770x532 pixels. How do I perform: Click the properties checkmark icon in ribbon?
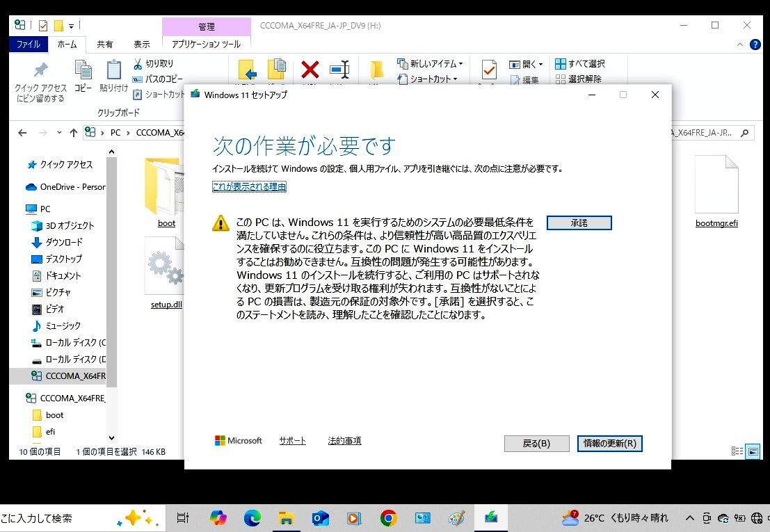[488, 70]
